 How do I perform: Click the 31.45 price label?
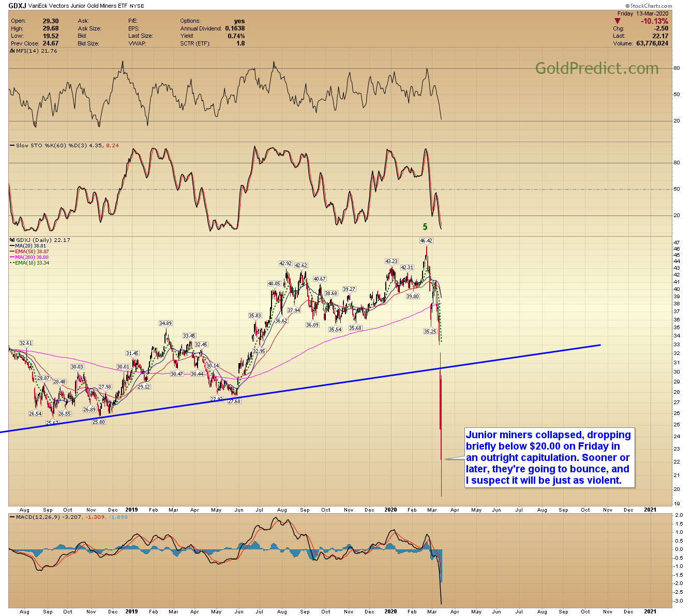click(x=132, y=353)
